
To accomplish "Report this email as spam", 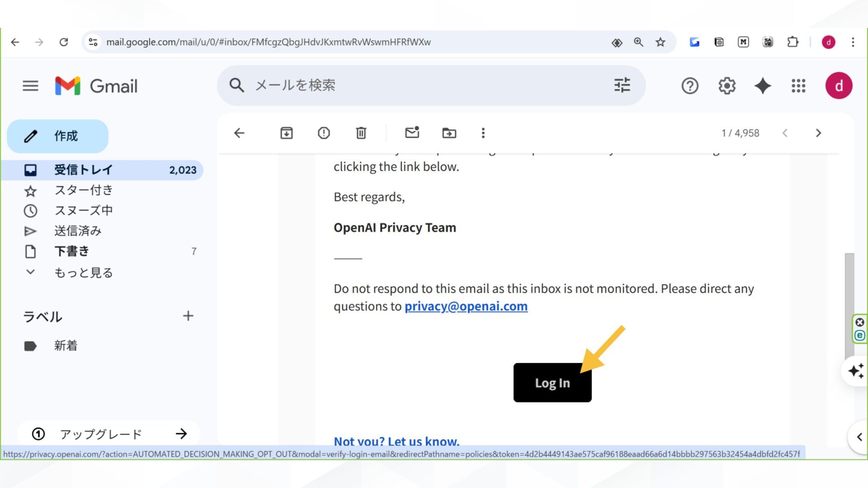I will (323, 133).
